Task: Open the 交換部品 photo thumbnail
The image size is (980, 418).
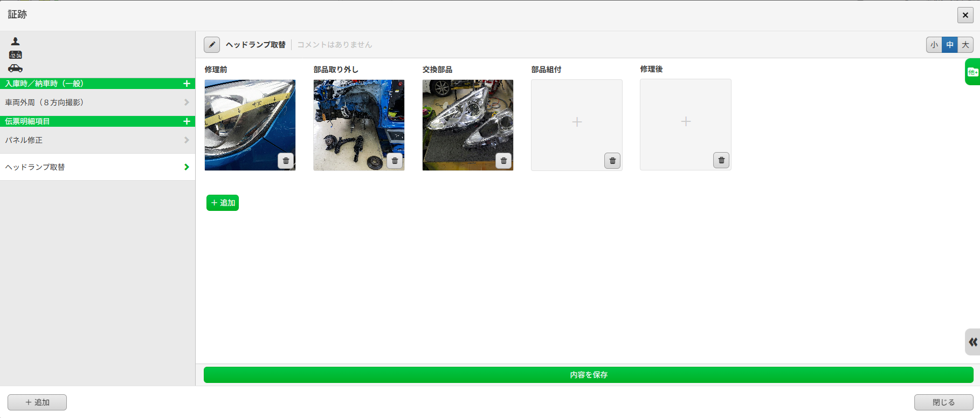Action: click(468, 125)
